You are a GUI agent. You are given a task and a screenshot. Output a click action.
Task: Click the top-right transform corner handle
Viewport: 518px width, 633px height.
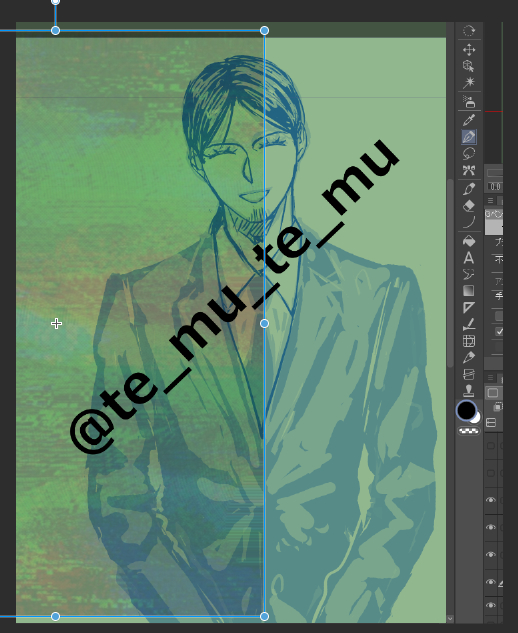[264, 31]
